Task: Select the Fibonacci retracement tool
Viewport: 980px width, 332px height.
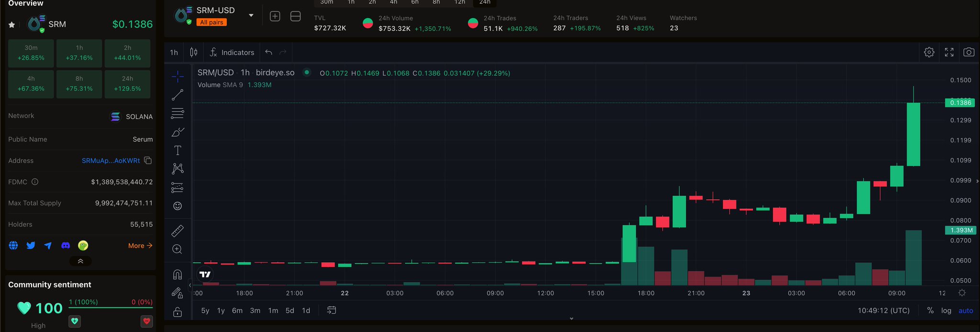Action: pos(178,114)
